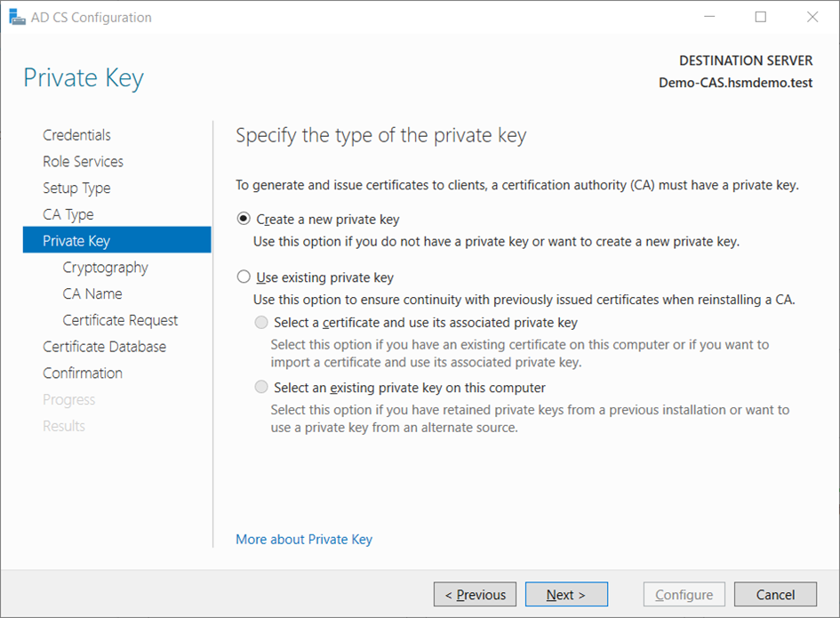Open the Certificate Request sub-step
Viewport: 840px width, 618px height.
120,320
